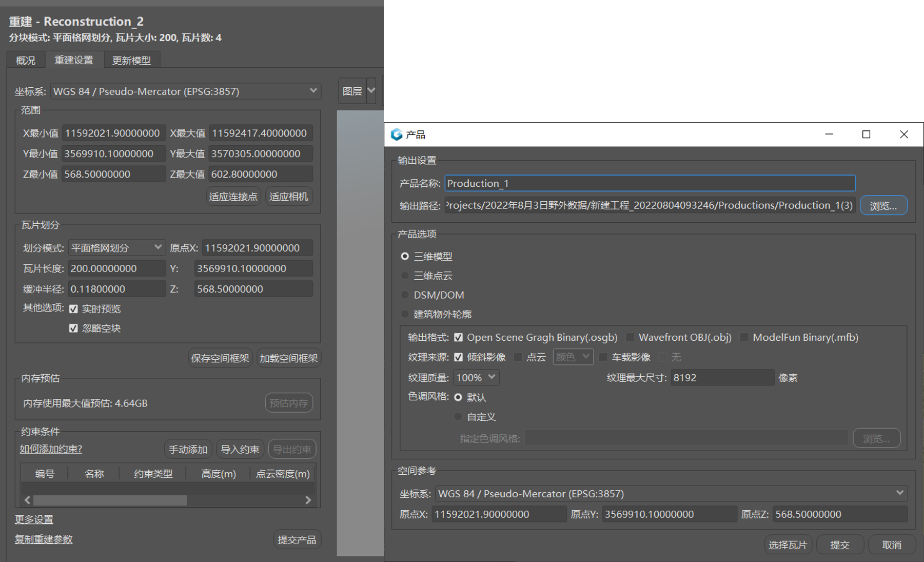Click the application logo in 产品 title bar
The image size is (924, 562).
pos(396,134)
